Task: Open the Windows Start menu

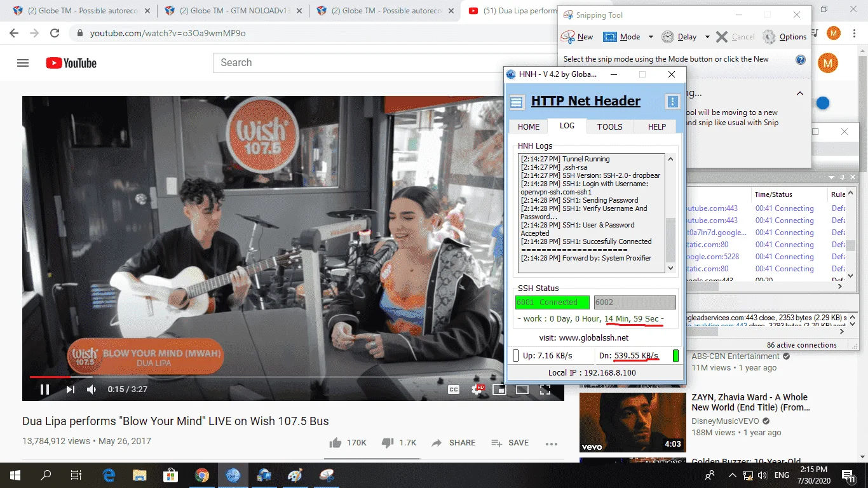Action: [x=15, y=475]
